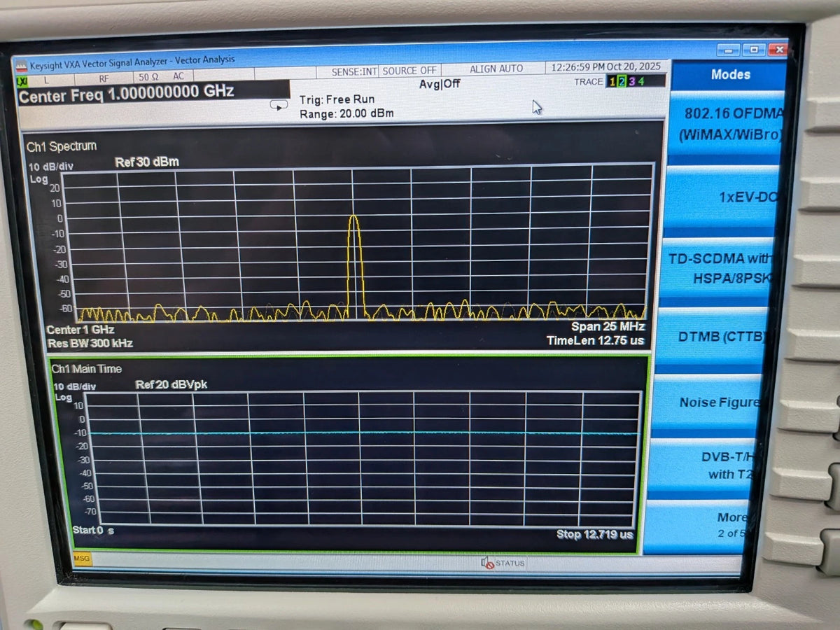The width and height of the screenshot is (840, 630).
Task: Click the Stop 12.719 us annotation
Action: [595, 534]
